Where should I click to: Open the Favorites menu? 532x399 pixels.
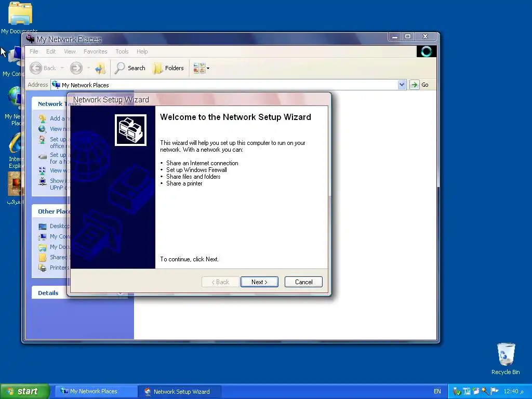point(96,51)
